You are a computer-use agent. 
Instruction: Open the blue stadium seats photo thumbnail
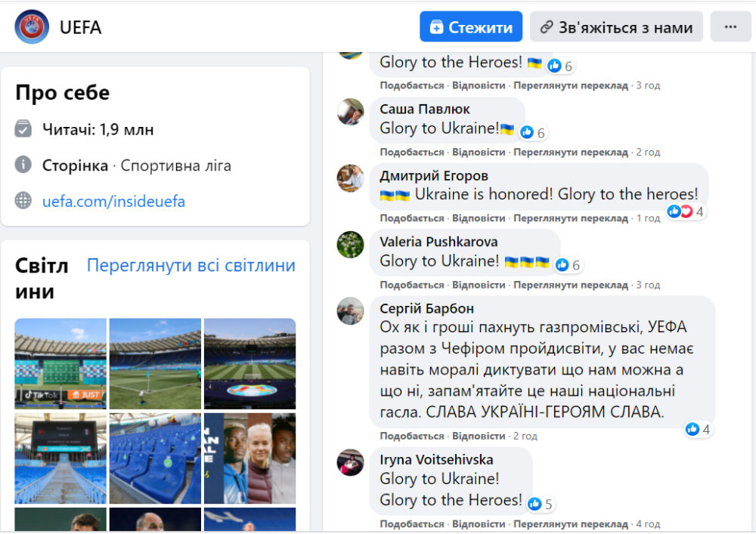(x=155, y=458)
